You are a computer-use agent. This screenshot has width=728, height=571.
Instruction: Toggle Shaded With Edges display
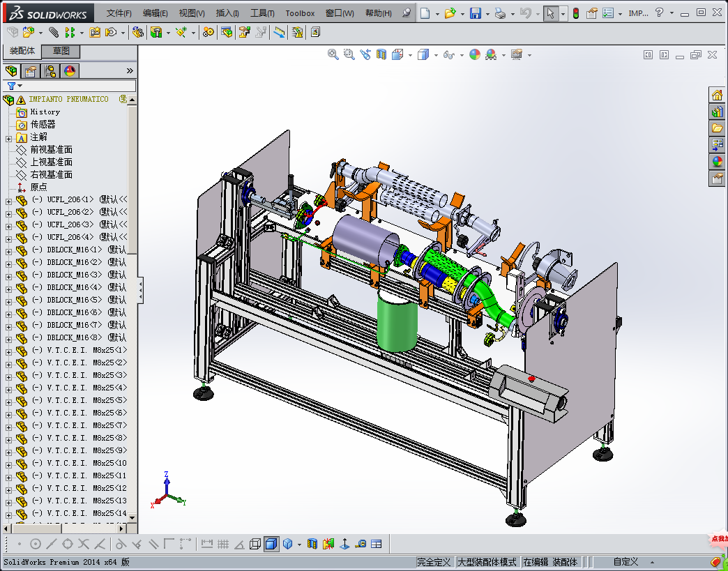pos(272,544)
